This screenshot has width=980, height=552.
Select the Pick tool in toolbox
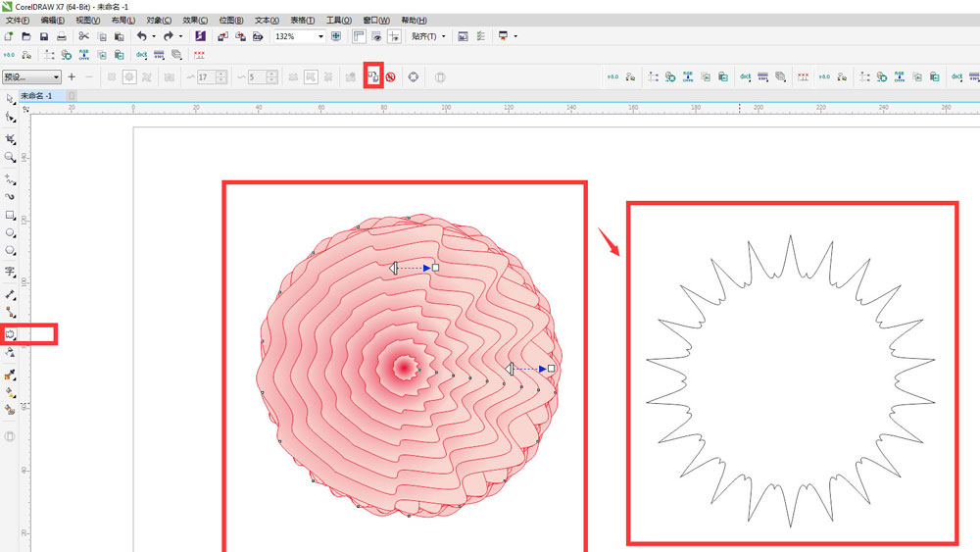pos(10,98)
